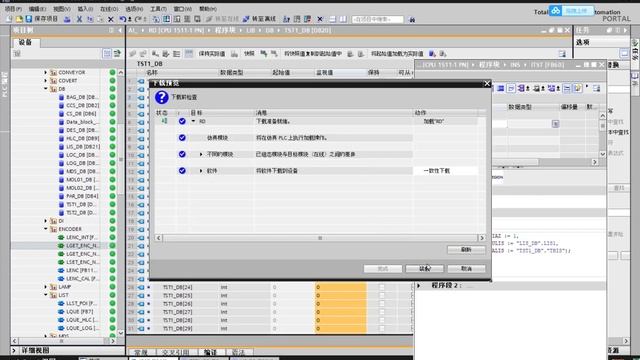Toggle the checkbox on the RD row in the download preview
This screenshot has height=360, width=640.
(x=182, y=121)
